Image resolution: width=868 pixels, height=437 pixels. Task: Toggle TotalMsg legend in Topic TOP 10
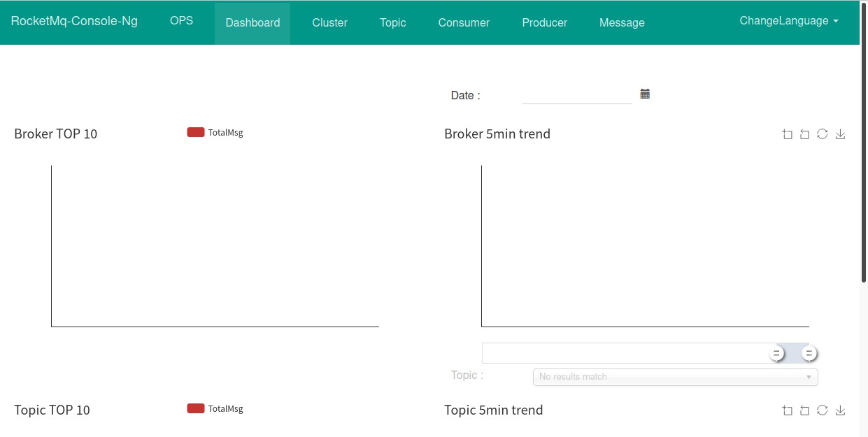pyautogui.click(x=215, y=408)
